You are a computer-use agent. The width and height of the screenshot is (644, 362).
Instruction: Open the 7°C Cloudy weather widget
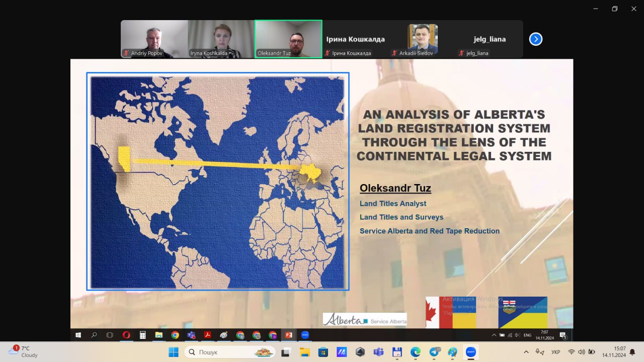[x=23, y=351]
